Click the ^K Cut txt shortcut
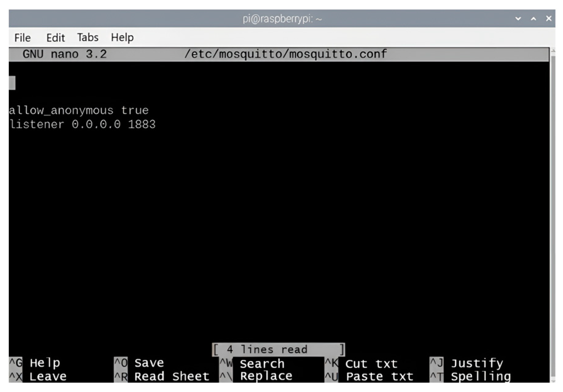 pyautogui.click(x=361, y=363)
